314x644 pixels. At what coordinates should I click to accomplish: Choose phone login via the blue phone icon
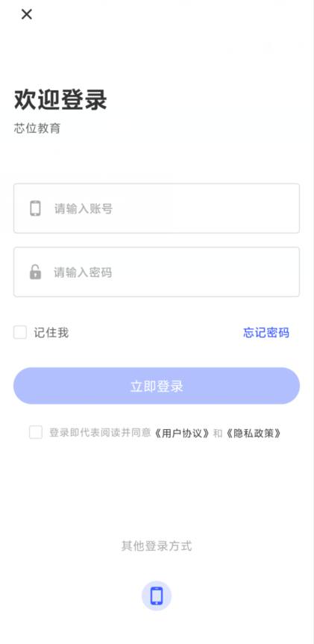coord(157,595)
